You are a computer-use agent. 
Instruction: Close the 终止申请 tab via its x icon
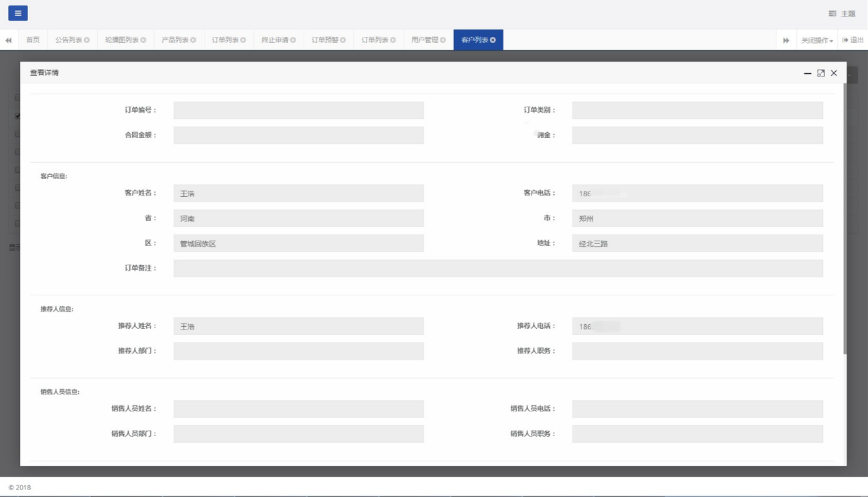click(293, 40)
